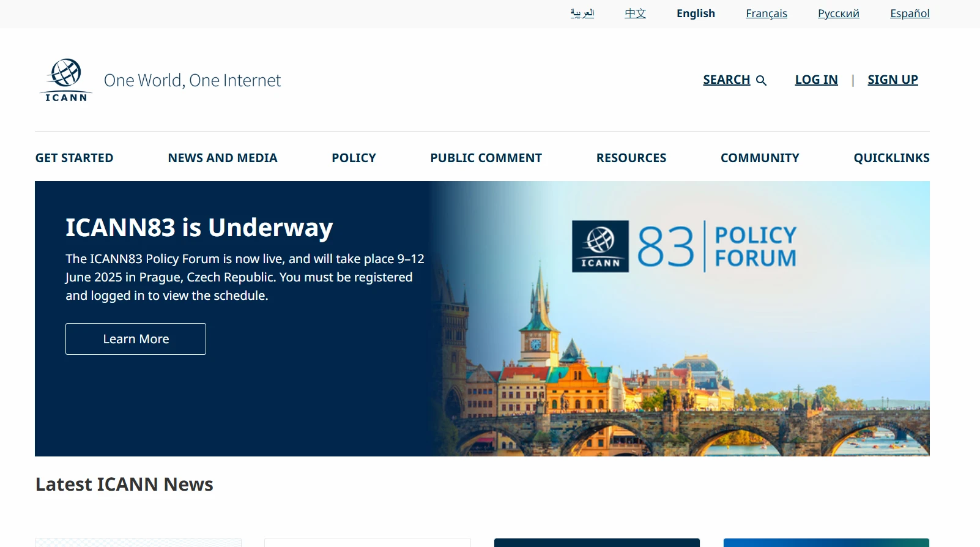The width and height of the screenshot is (980, 547).
Task: Click the Learn More button
Action: point(136,339)
